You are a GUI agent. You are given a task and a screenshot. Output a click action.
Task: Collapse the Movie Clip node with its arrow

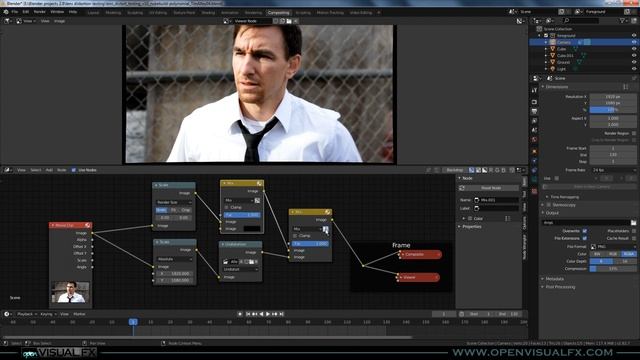(x=53, y=225)
